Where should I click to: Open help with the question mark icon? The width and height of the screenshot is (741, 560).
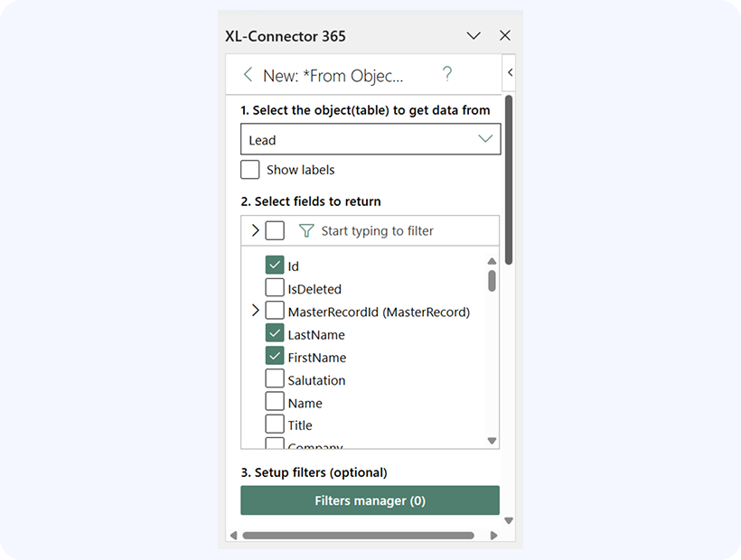[x=446, y=75]
